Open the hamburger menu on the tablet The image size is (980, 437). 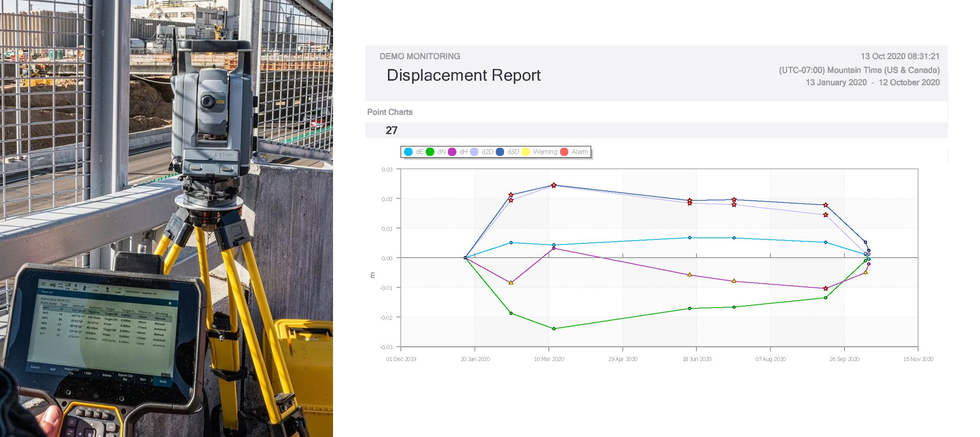coord(43,284)
